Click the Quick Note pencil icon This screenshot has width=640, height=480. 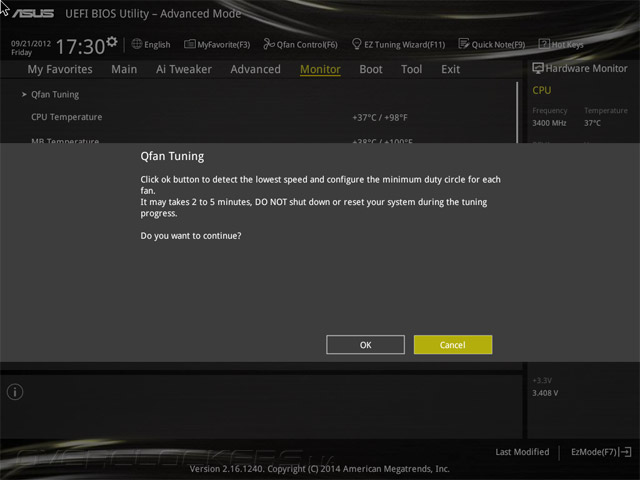464,44
